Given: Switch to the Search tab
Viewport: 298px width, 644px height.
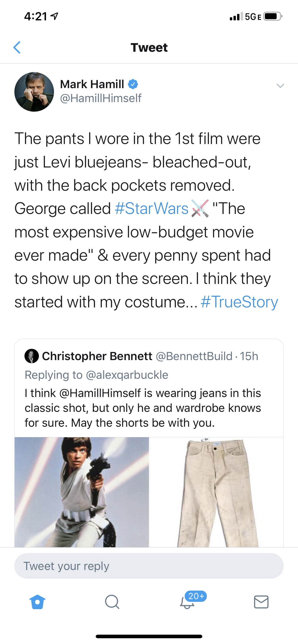Looking at the screenshot, I should click(x=112, y=602).
